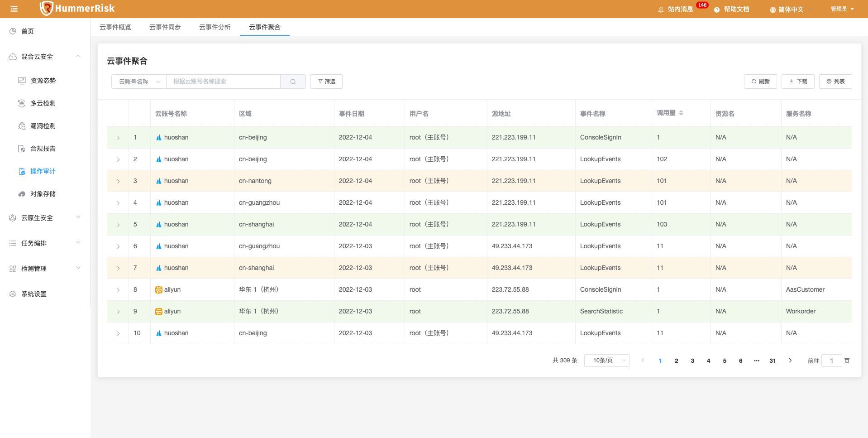Go to page 2
The image size is (868, 438).
tap(676, 361)
